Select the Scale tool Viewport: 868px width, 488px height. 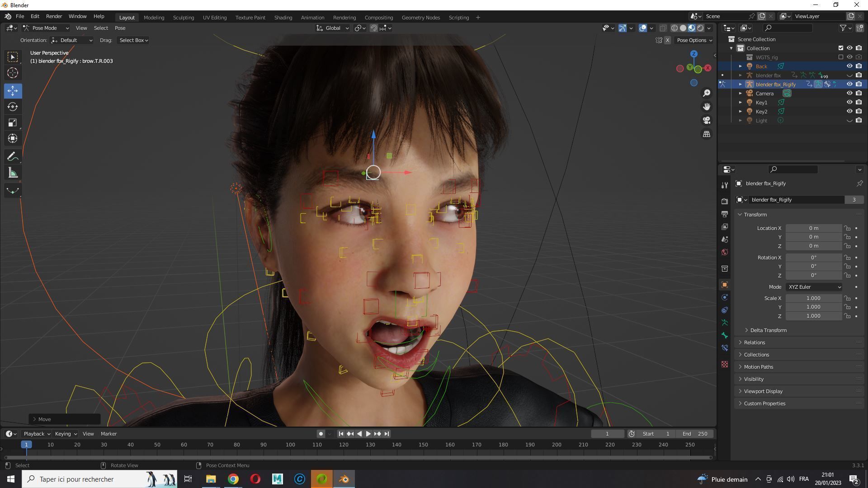click(13, 123)
